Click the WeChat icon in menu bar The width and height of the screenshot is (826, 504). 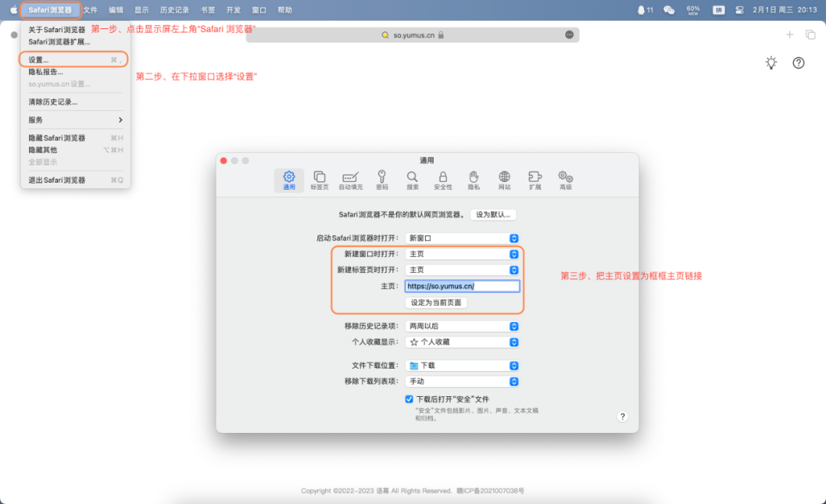point(669,10)
